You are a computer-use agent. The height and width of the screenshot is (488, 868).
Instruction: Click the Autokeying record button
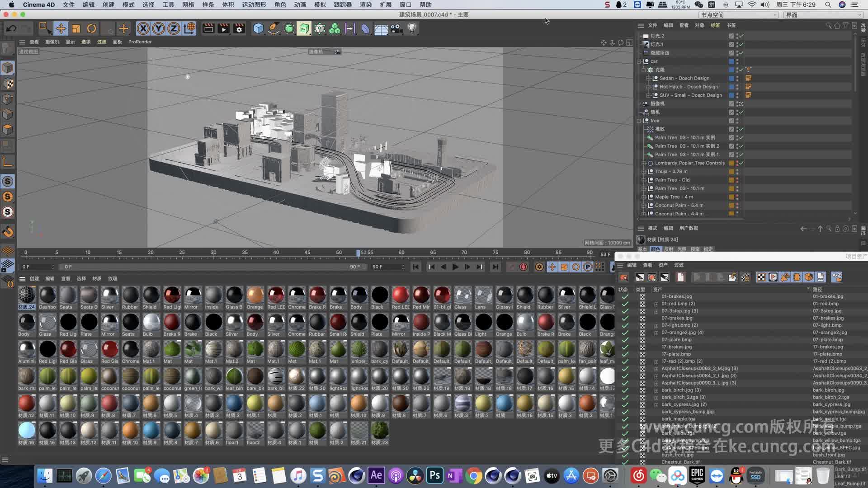click(524, 267)
